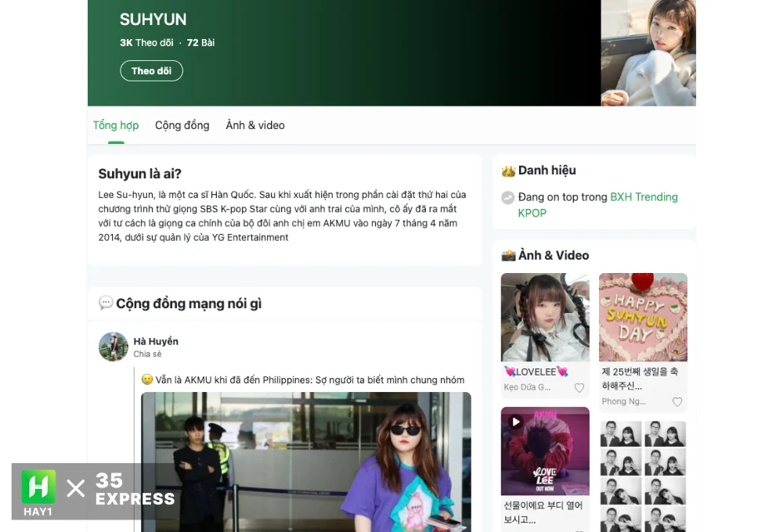The image size is (783, 532).
Task: Open the post titled Vẫn là AKMU khi đã đến Philippines
Action: coord(309,379)
